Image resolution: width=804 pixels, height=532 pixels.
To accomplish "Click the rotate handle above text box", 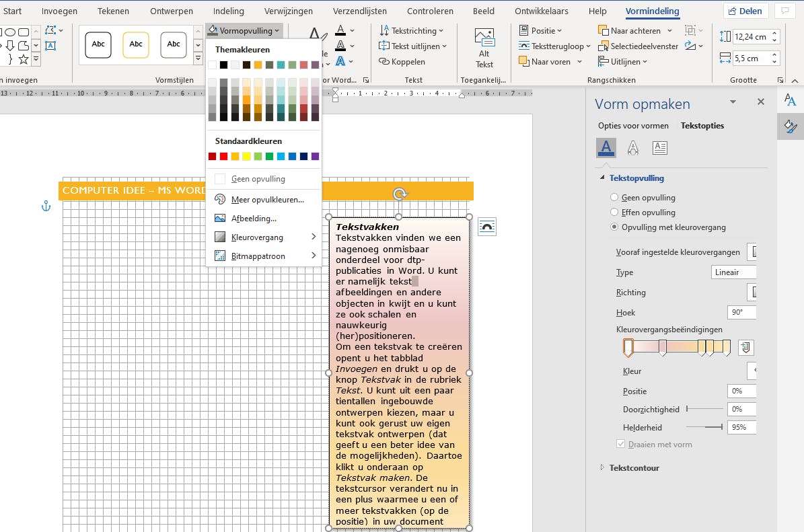I will pyautogui.click(x=400, y=194).
